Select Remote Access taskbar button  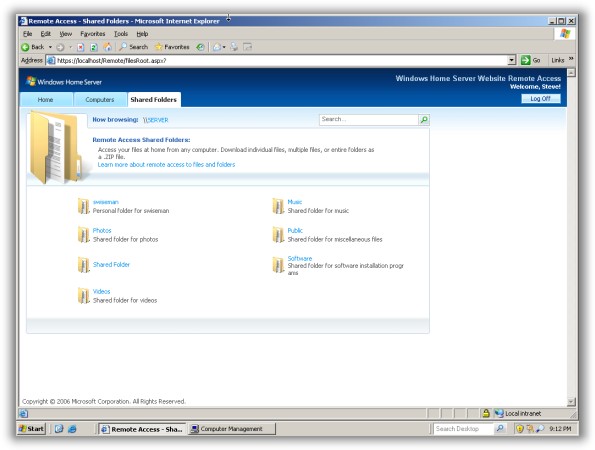point(142,429)
